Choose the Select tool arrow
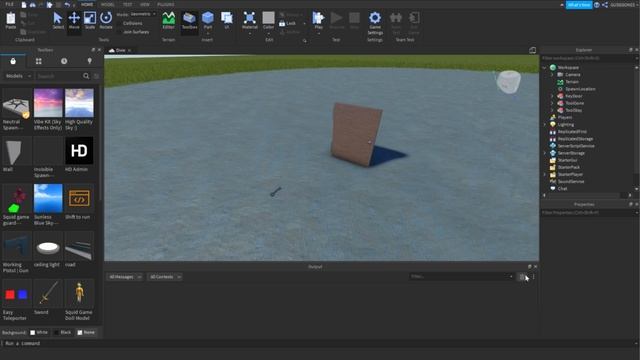The height and width of the screenshot is (360, 640). point(58,20)
